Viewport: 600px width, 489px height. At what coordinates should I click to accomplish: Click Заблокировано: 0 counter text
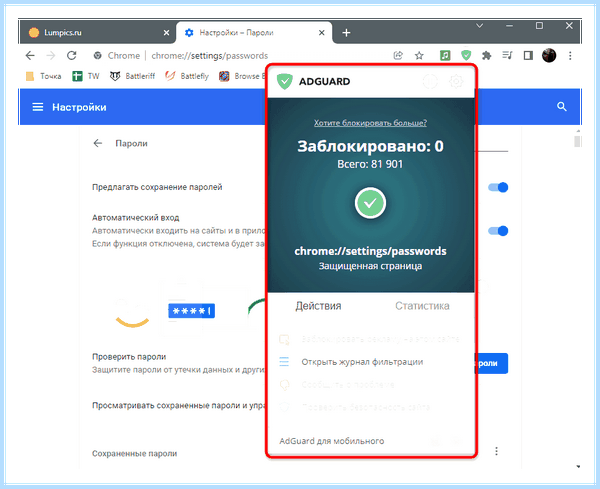(370, 146)
